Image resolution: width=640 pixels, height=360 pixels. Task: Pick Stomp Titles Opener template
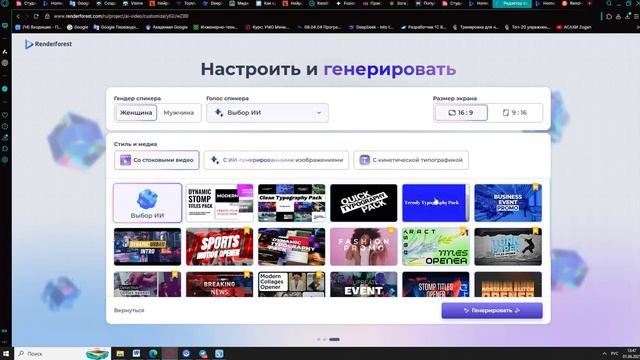click(x=436, y=284)
